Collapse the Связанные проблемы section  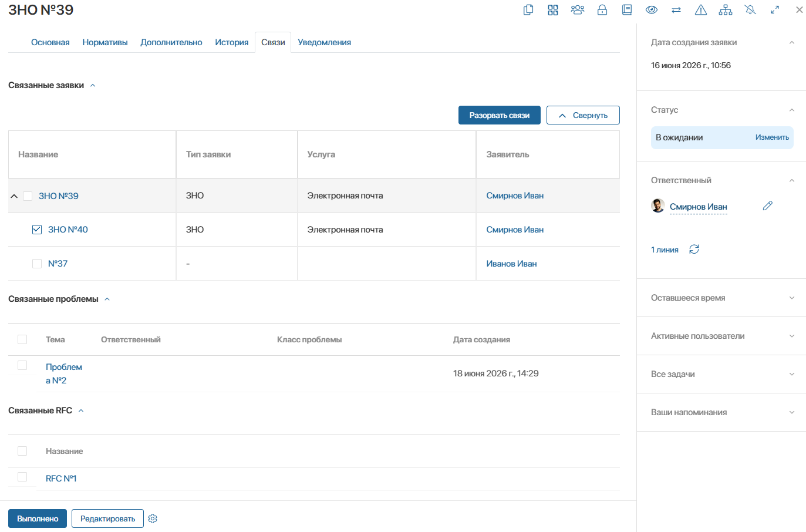tap(107, 299)
